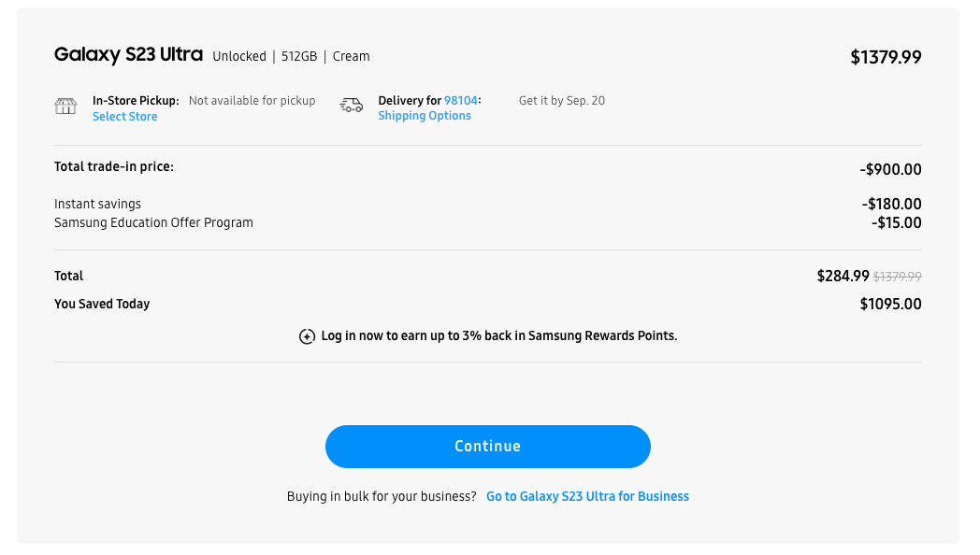Change the delivery ZIP code 98104
Image resolution: width=980 pixels, height=555 pixels.
[461, 101]
